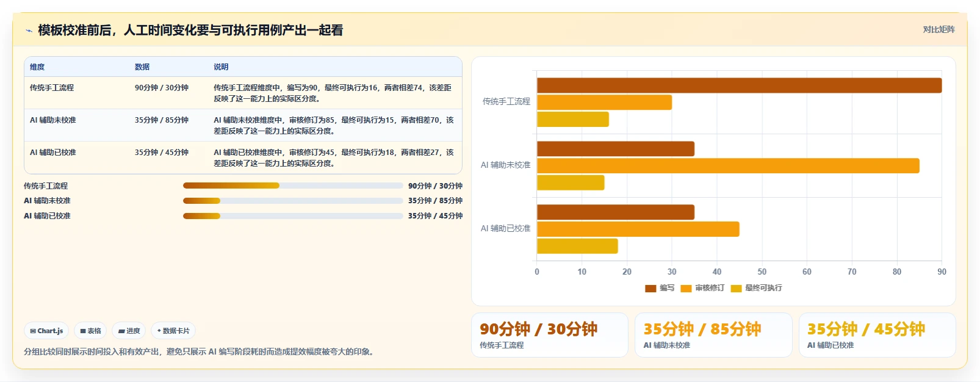Click the 对比矩阵 label in header
This screenshot has width=980, height=382.
click(939, 29)
